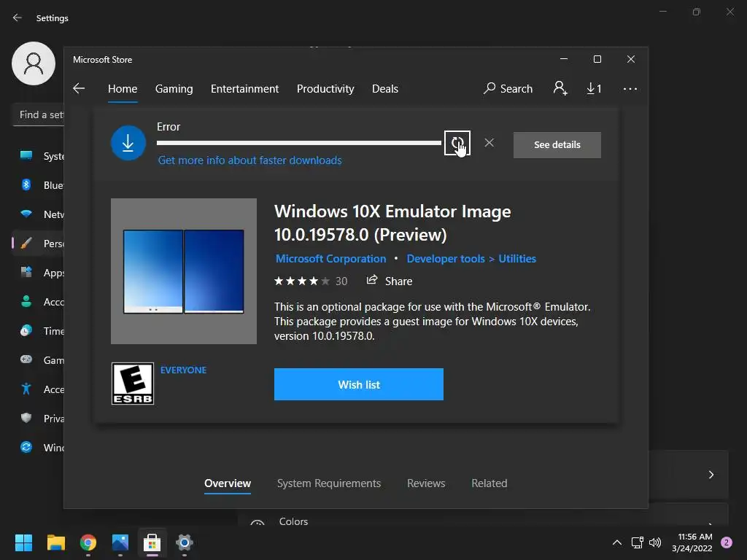Open the Store account sign-in icon

tap(560, 88)
